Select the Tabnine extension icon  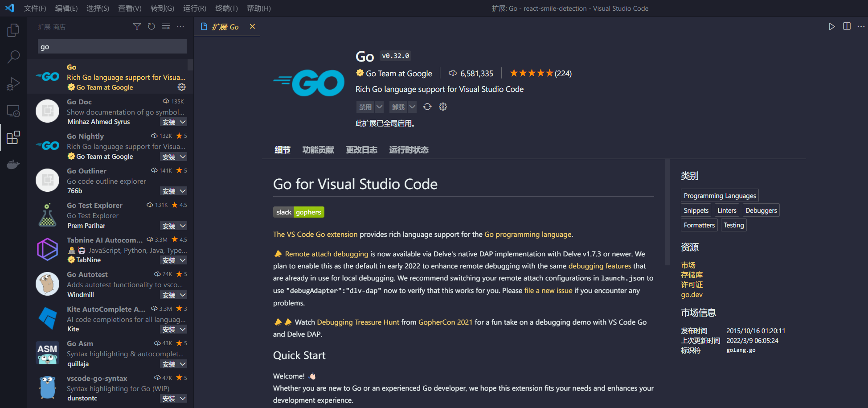48,249
